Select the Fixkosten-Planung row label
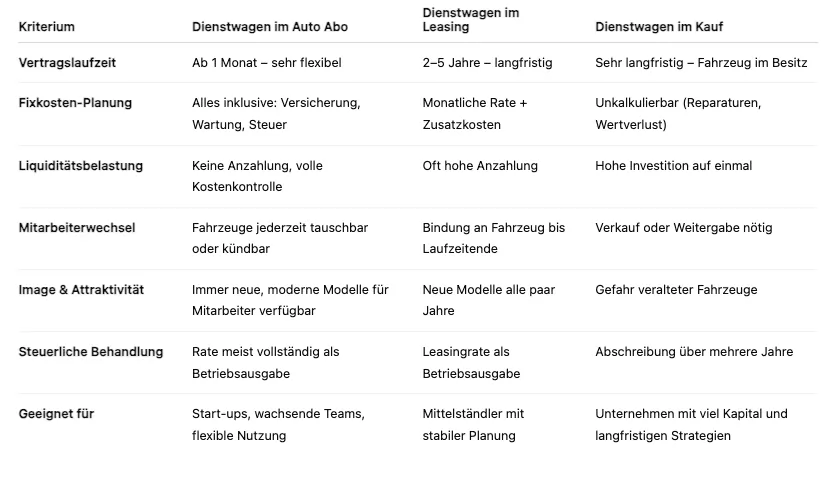 (75, 103)
